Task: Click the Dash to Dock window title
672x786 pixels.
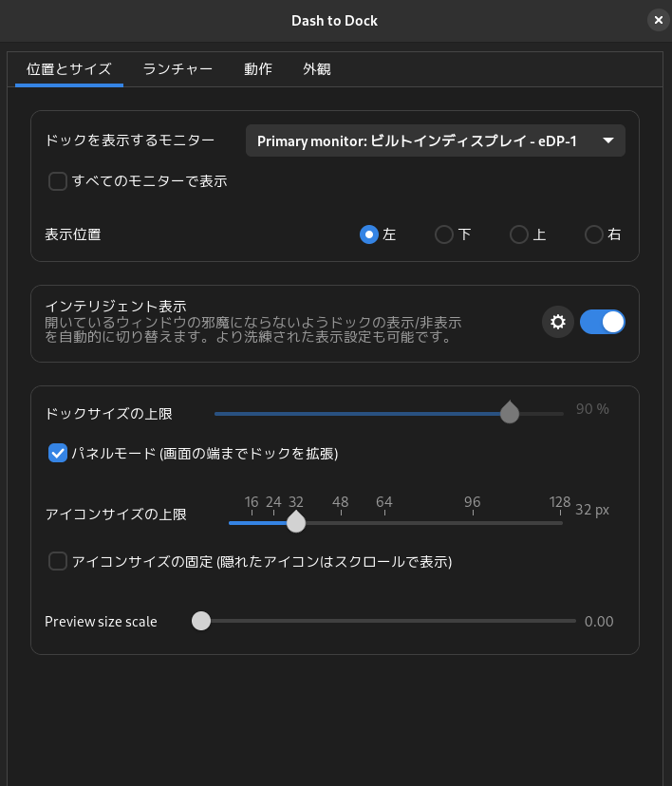Action: tap(335, 21)
